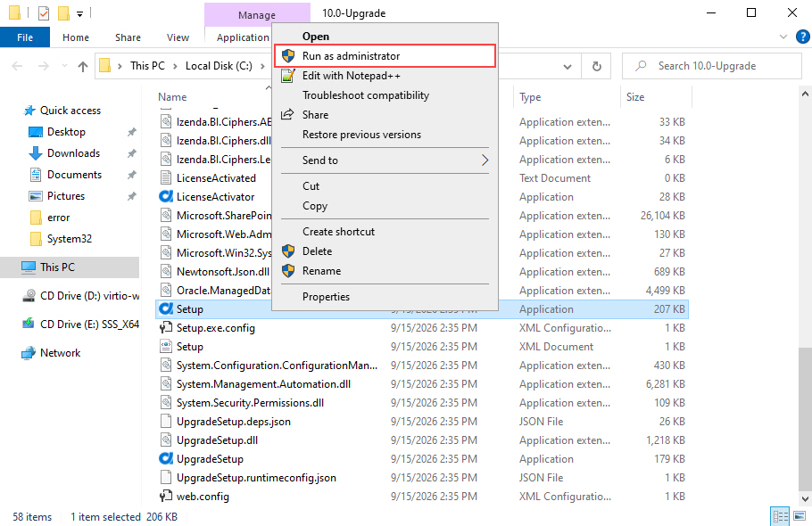This screenshot has width=812, height=526.
Task: Sort by the Name column header
Action: point(172,96)
